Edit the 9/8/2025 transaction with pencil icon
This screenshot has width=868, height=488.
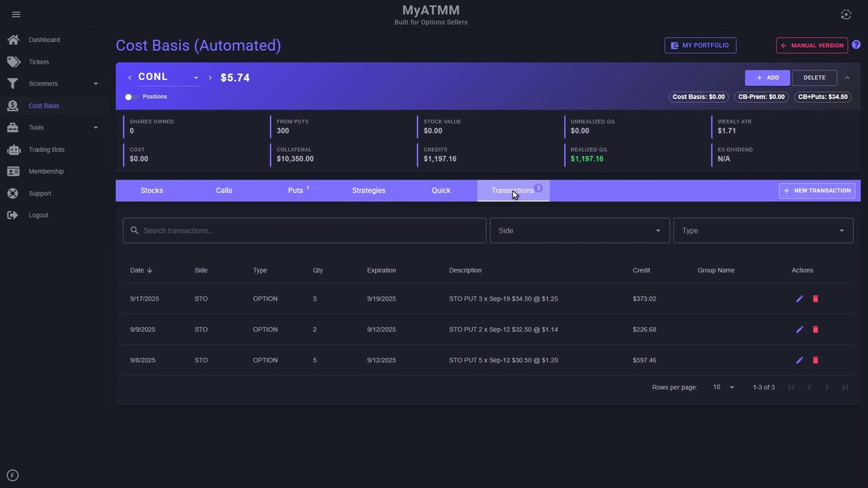point(800,360)
